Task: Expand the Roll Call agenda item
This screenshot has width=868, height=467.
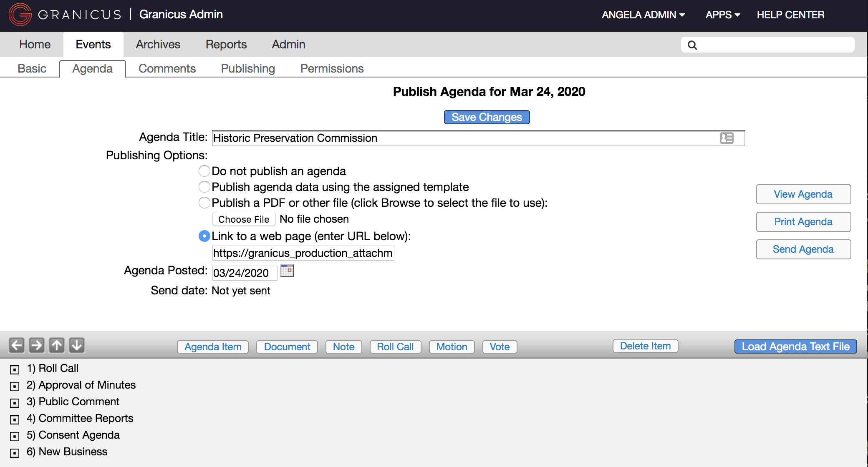Action: [x=15, y=369]
